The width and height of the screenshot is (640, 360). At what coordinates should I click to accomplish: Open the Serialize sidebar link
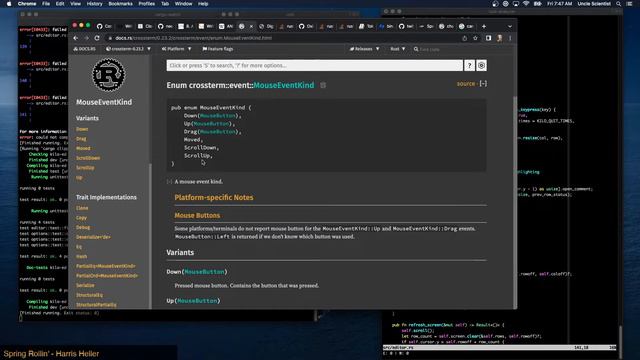click(x=85, y=285)
